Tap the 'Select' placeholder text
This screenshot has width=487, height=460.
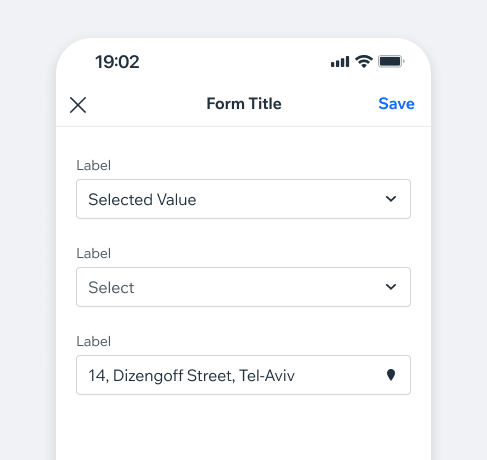(111, 288)
